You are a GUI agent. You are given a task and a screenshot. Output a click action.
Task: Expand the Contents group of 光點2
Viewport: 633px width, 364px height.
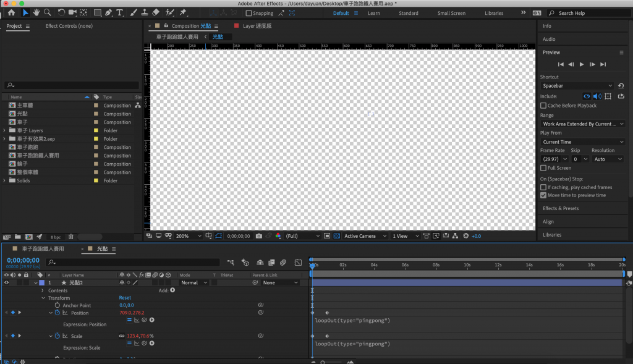click(43, 290)
